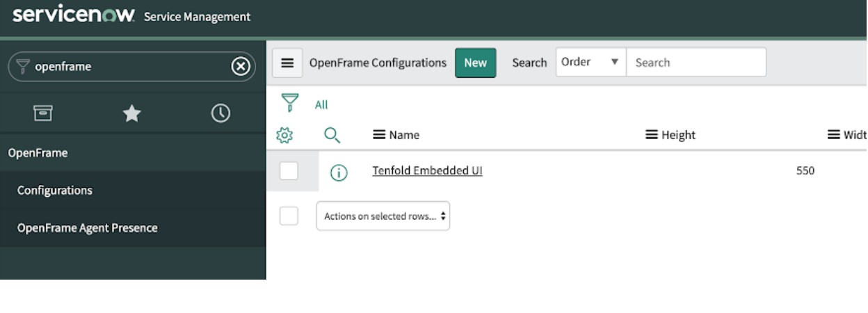
Task: Open the All Applications archive tab
Action: [43, 113]
